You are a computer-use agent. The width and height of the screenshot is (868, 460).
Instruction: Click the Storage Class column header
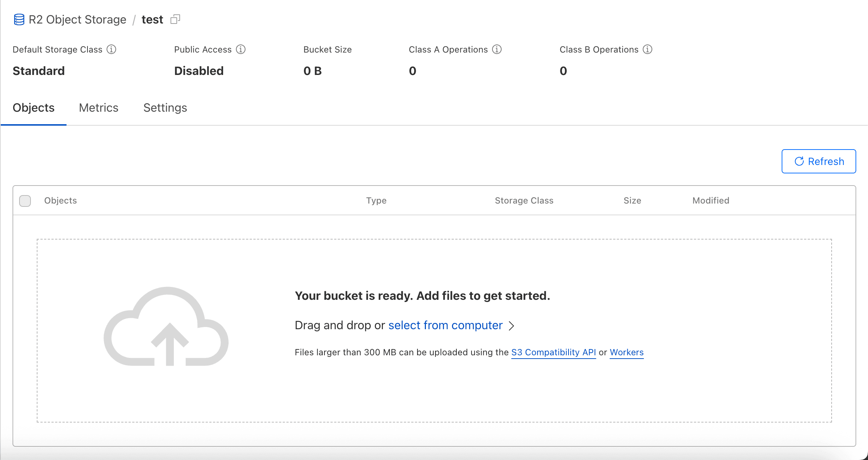524,201
